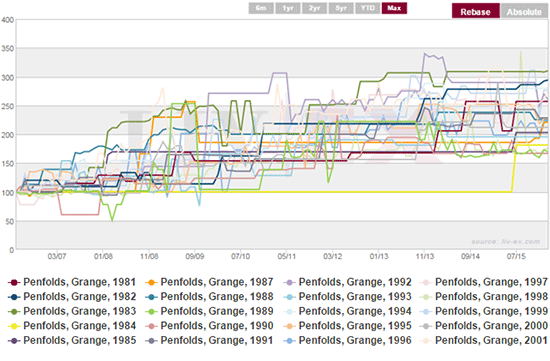Click the 01/08 x-axis date label
Viewport: 550px width, 361px height.
(103, 256)
